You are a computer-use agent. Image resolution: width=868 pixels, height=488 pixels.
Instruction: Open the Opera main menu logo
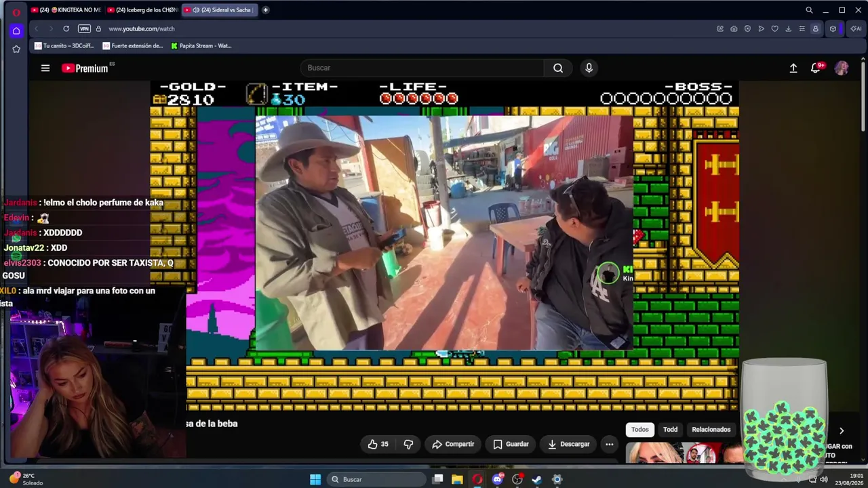tap(16, 12)
